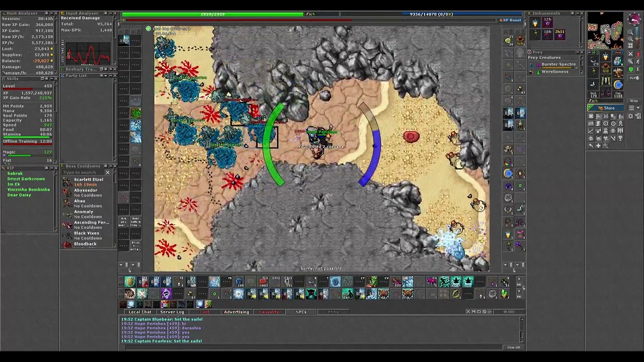Select Werelioness prey creature
Image resolution: width=644 pixels, height=362 pixels.
(x=555, y=71)
